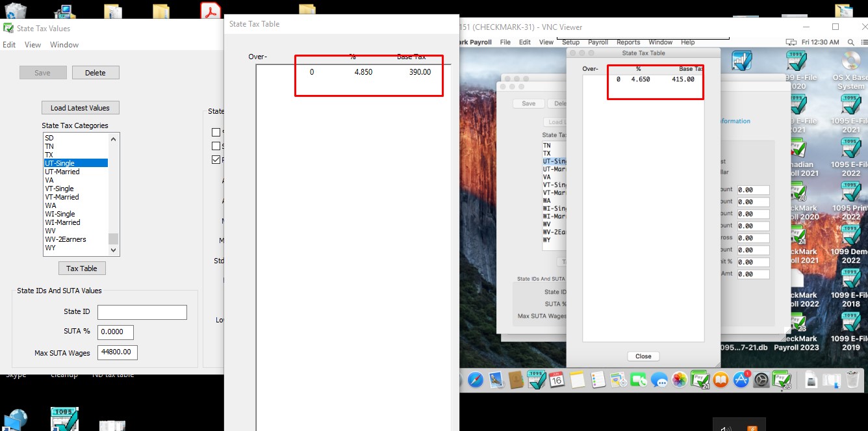
Task: Open View menu in Windows State Tax Values
Action: 32,45
